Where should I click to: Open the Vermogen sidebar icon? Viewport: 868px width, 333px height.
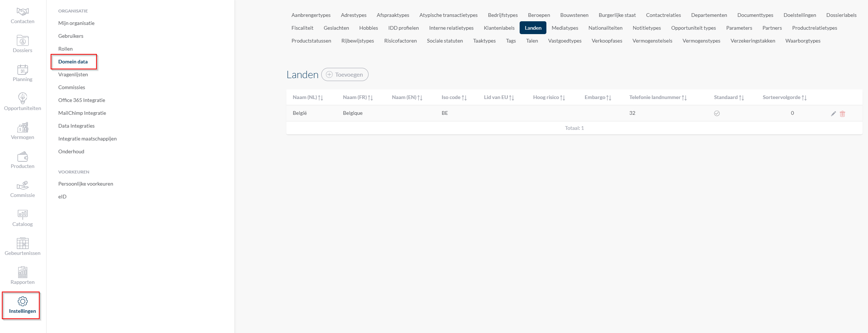tap(22, 128)
